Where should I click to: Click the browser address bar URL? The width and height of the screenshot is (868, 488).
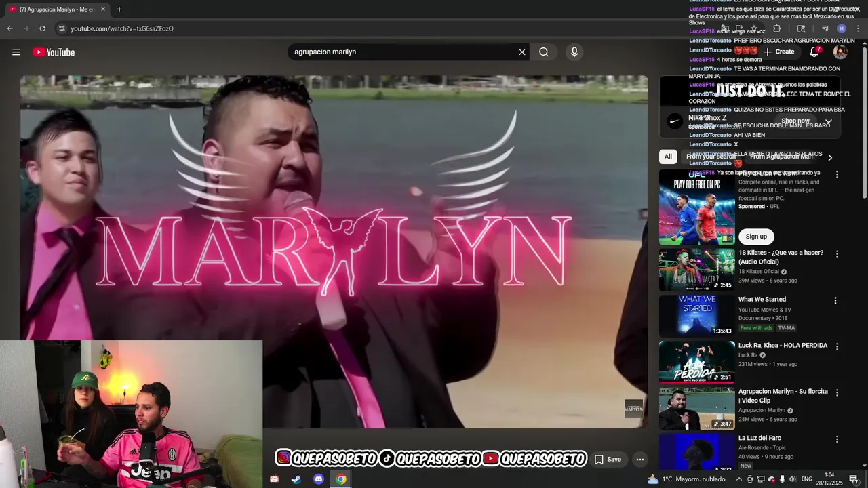click(x=122, y=28)
